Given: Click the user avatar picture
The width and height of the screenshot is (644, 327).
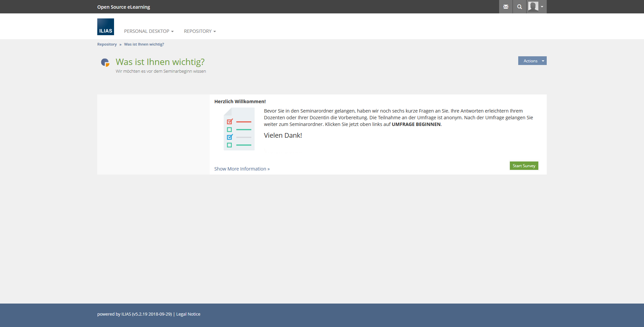Looking at the screenshot, I should (533, 6).
